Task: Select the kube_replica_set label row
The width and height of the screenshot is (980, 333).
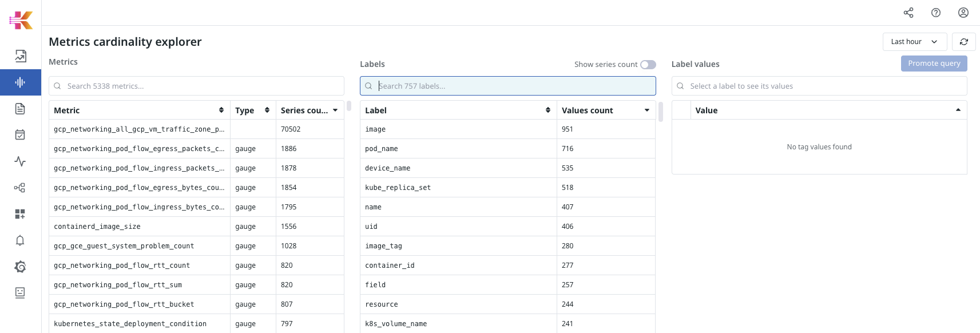Action: pyautogui.click(x=508, y=188)
